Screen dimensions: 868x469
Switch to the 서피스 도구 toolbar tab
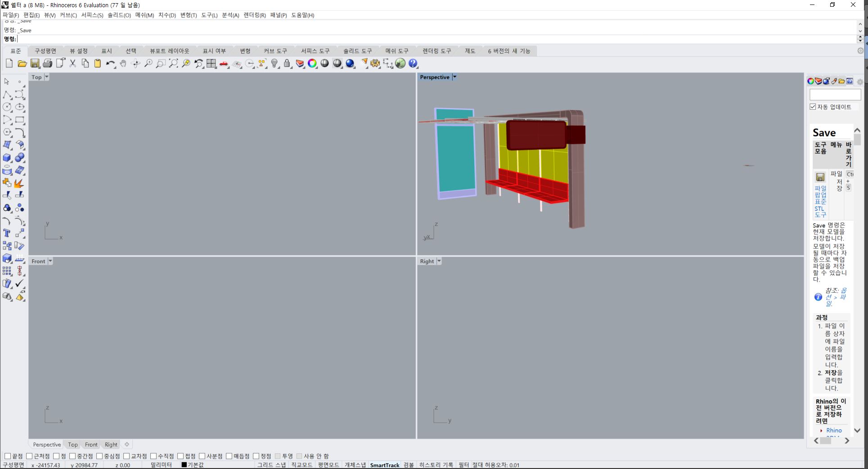(x=315, y=51)
